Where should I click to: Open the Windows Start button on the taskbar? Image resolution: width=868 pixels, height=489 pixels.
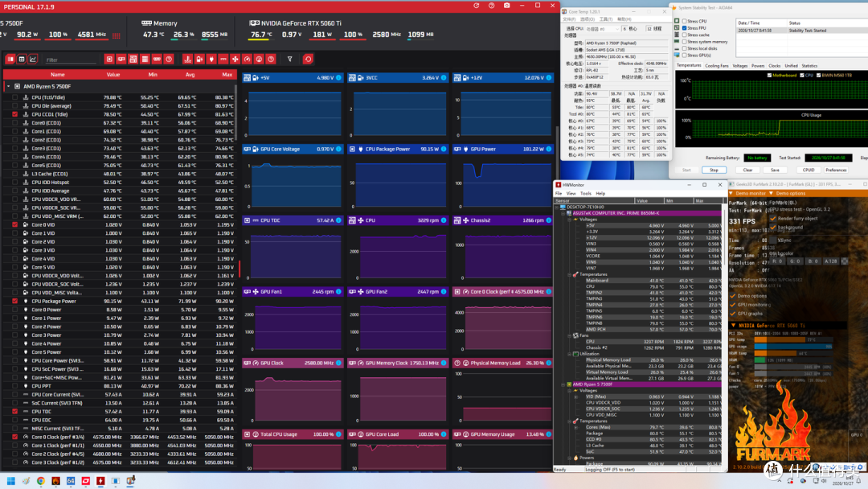click(x=10, y=481)
